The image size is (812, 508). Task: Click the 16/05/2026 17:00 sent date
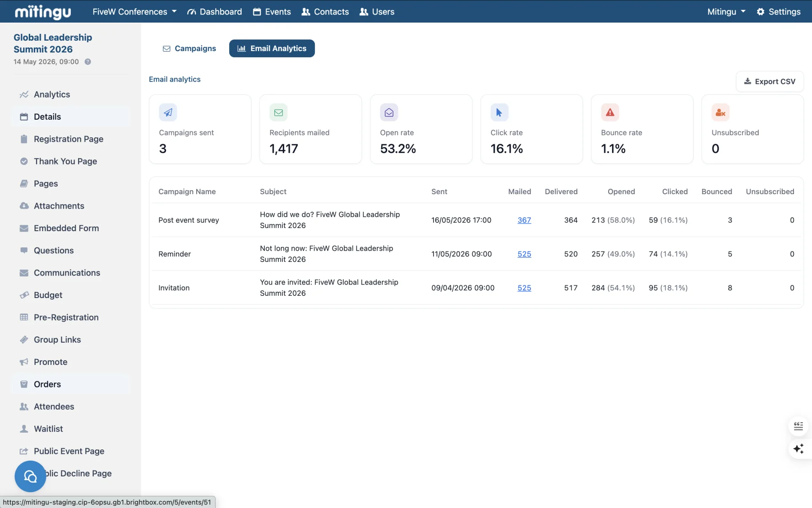(x=461, y=220)
